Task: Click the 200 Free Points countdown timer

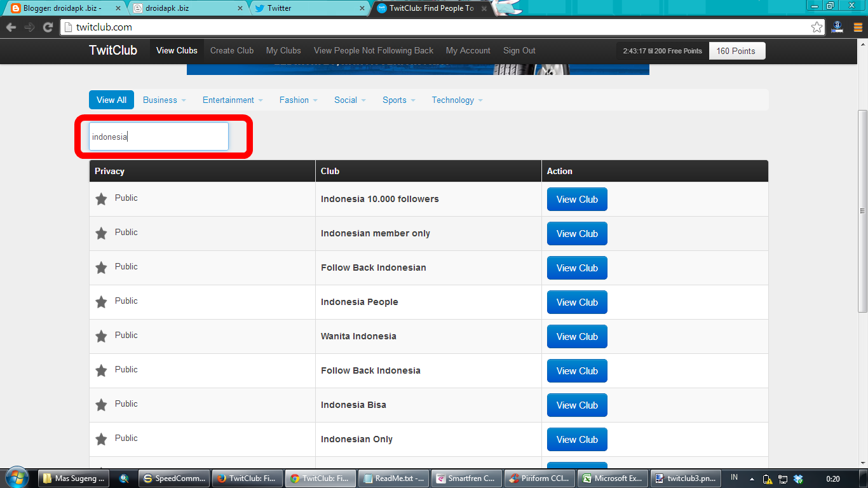Action: [x=663, y=51]
